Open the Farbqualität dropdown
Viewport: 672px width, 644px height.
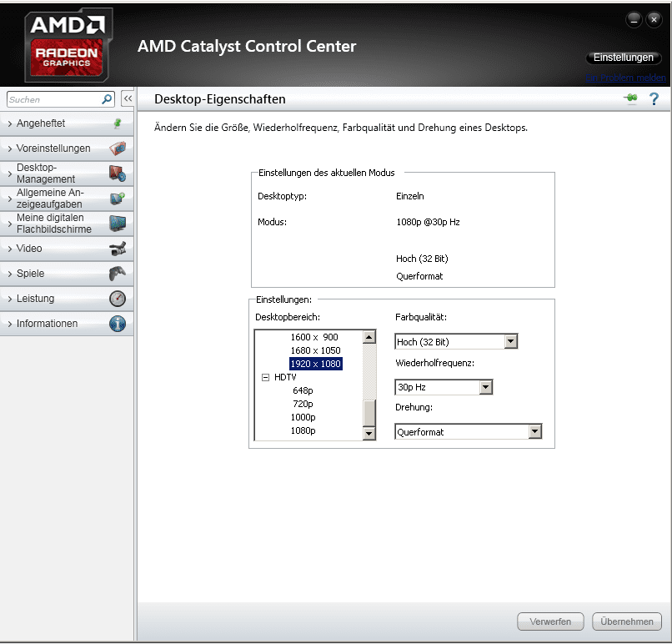coord(510,342)
